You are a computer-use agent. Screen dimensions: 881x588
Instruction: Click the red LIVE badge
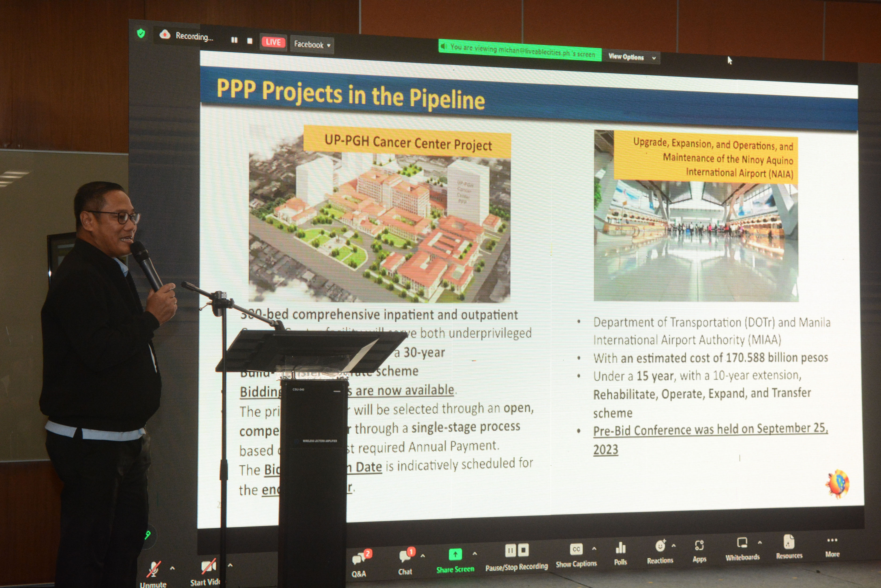point(273,42)
